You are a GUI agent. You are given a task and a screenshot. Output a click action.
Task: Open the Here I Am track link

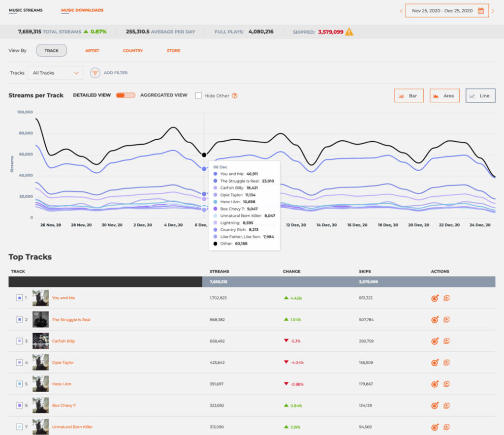(62, 384)
